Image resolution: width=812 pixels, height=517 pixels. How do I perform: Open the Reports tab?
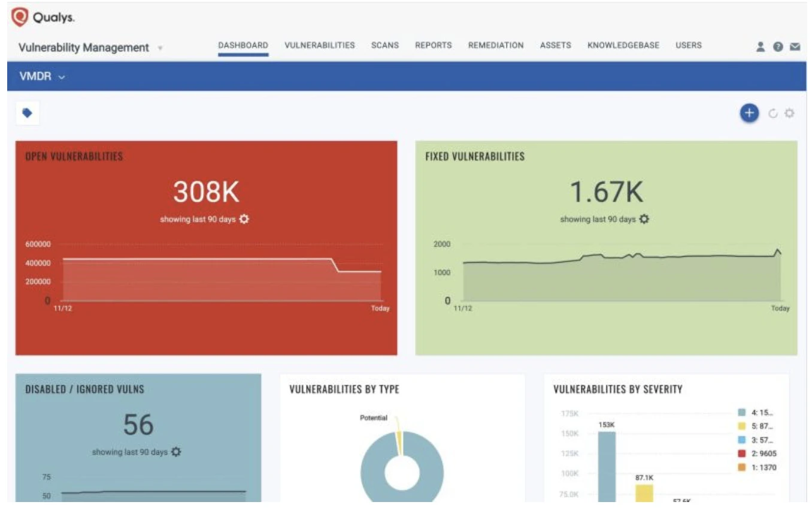[434, 45]
